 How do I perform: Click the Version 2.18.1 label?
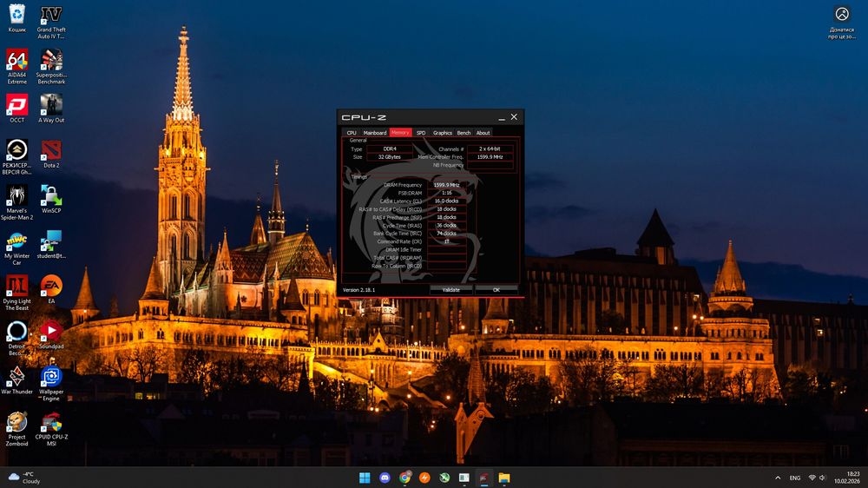358,290
